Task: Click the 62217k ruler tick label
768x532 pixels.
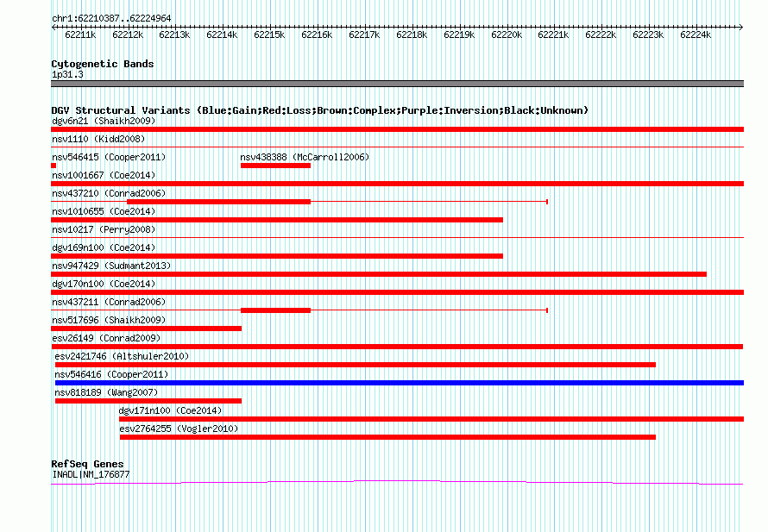Action: click(364, 34)
